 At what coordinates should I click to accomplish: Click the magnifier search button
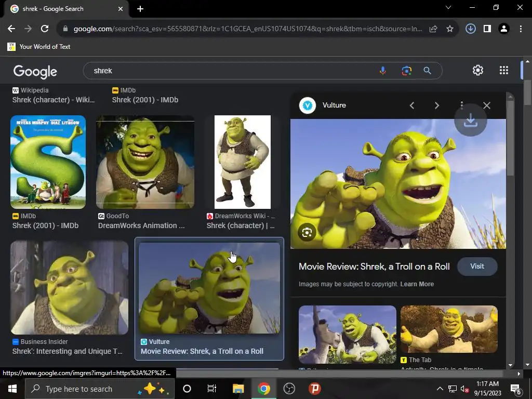(428, 71)
